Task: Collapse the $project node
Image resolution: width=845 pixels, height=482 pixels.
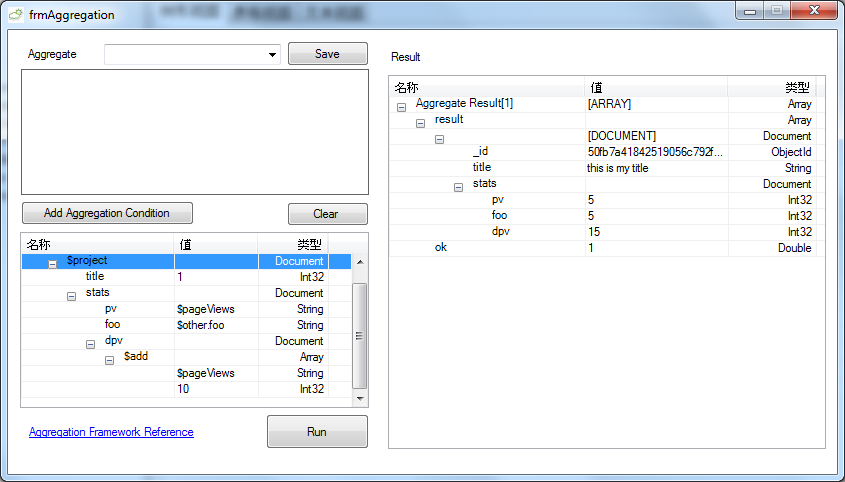Action: 52,264
